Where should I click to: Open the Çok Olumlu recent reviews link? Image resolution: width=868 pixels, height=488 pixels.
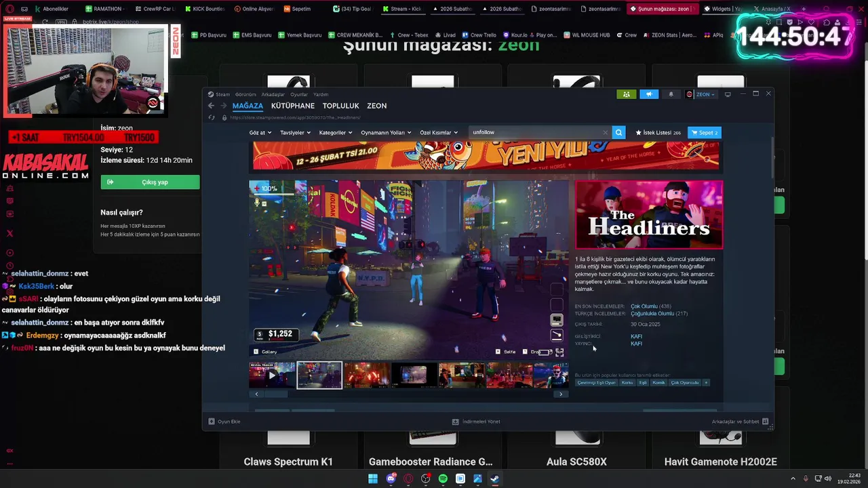(x=643, y=306)
